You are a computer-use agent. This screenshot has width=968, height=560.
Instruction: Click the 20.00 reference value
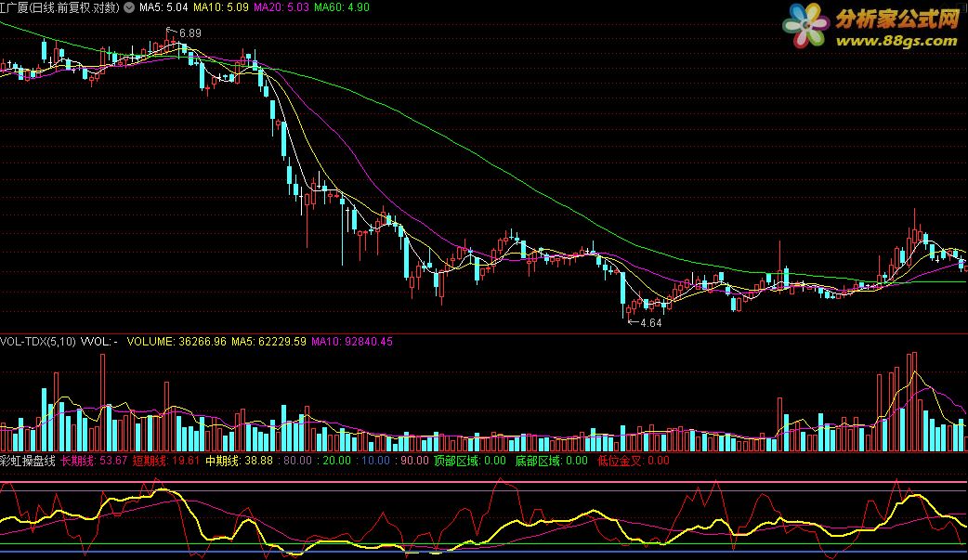tap(337, 461)
